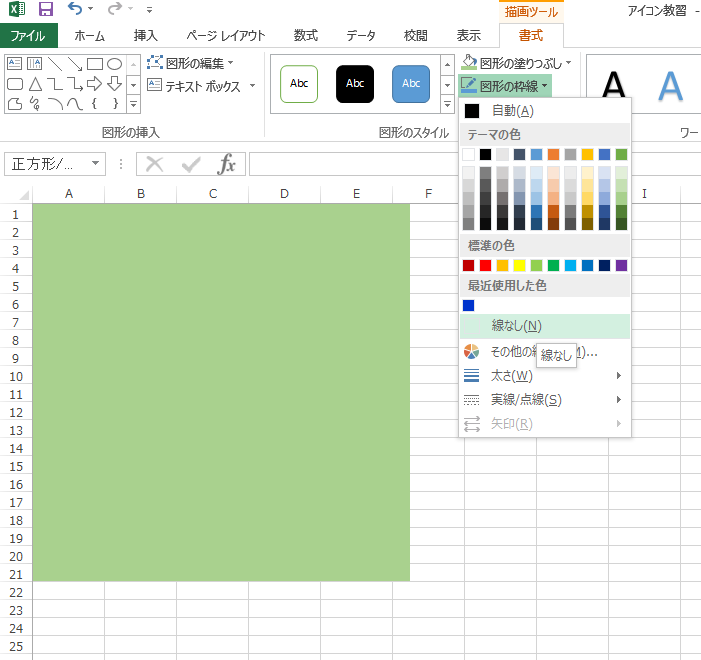Switch to the 挿入 tab
Screen dimensions: 701x660
pyautogui.click(x=146, y=35)
